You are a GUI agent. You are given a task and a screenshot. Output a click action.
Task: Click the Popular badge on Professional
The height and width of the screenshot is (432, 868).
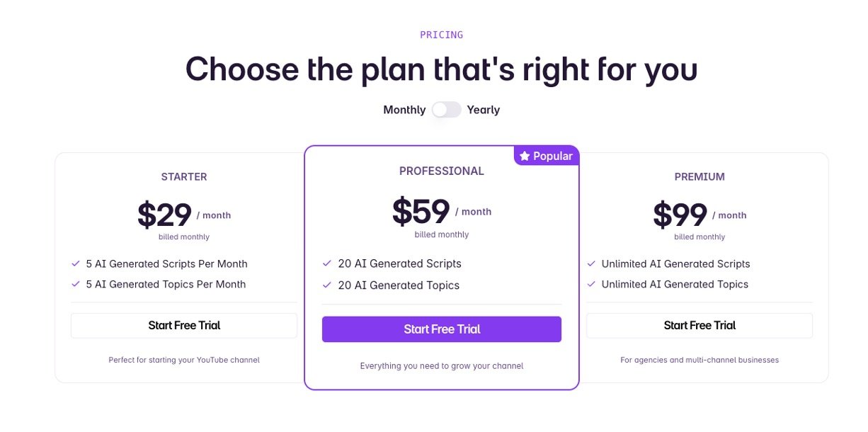click(547, 156)
